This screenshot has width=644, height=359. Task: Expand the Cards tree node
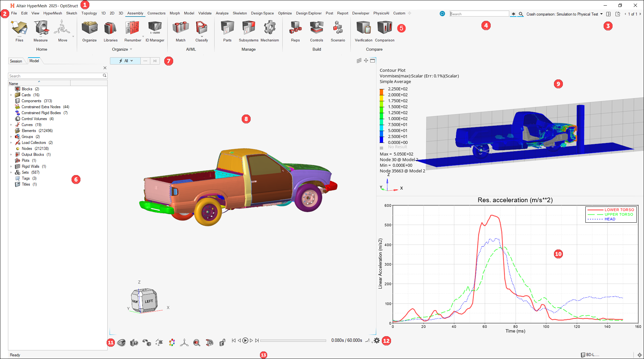(11, 95)
